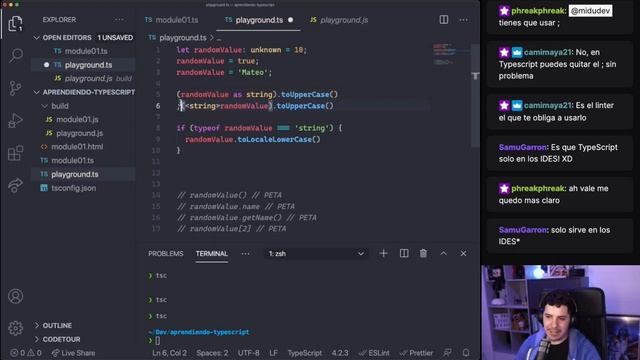The height and width of the screenshot is (360, 640).
Task: Collapse the APRENDIENDO-TYPESCRIPT folder section
Action: 83,92
